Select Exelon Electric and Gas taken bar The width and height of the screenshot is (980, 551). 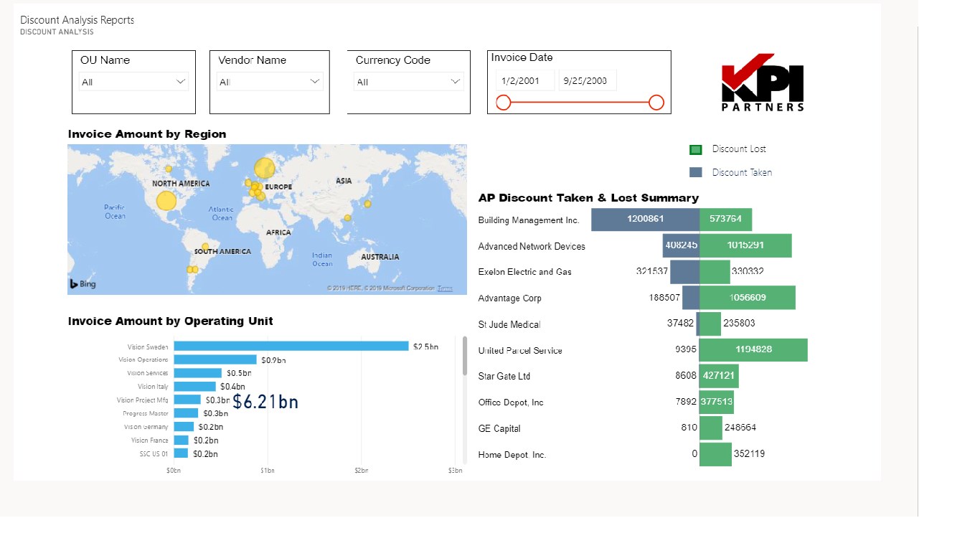(685, 271)
